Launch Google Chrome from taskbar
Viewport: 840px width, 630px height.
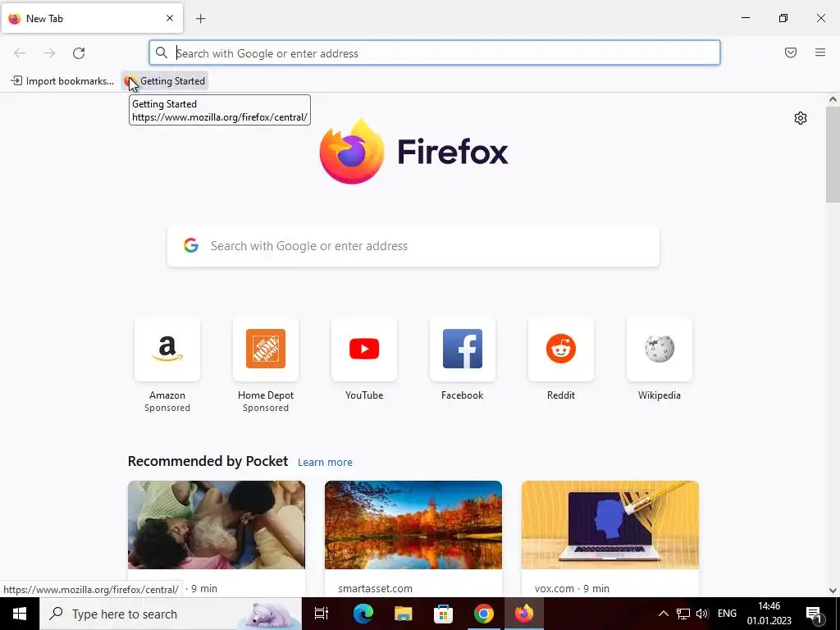coord(484,614)
